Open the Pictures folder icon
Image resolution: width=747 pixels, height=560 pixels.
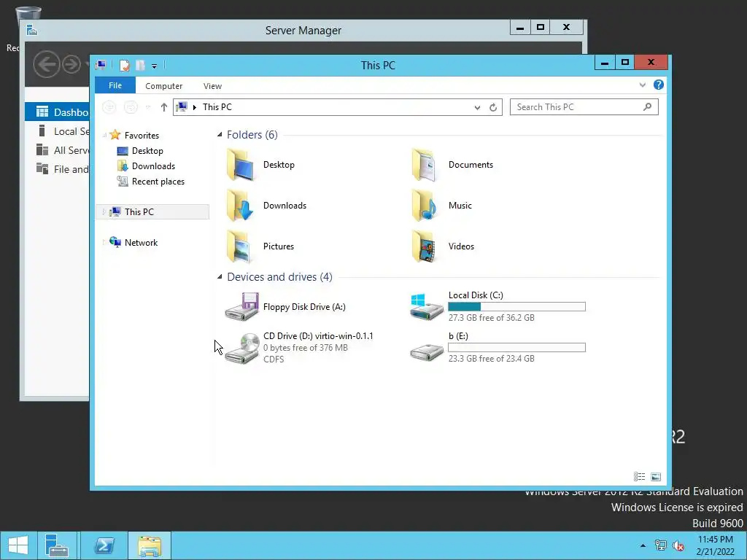[x=239, y=246]
